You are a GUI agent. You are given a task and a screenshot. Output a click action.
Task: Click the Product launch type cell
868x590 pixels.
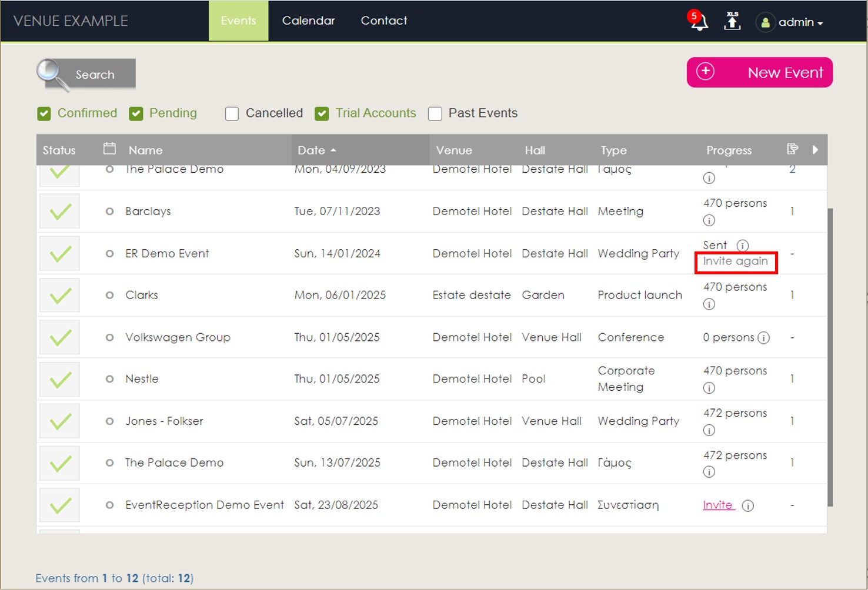pyautogui.click(x=640, y=295)
